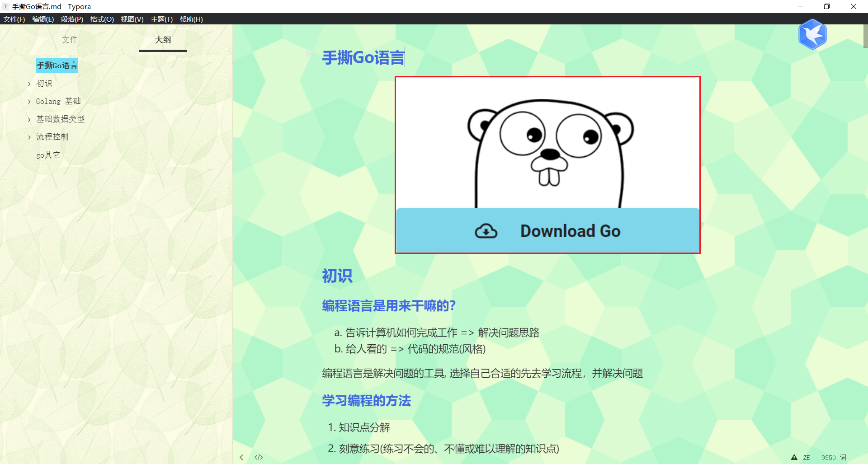This screenshot has height=464, width=868.
Task: Toggle source code mode icon
Action: pos(259,457)
